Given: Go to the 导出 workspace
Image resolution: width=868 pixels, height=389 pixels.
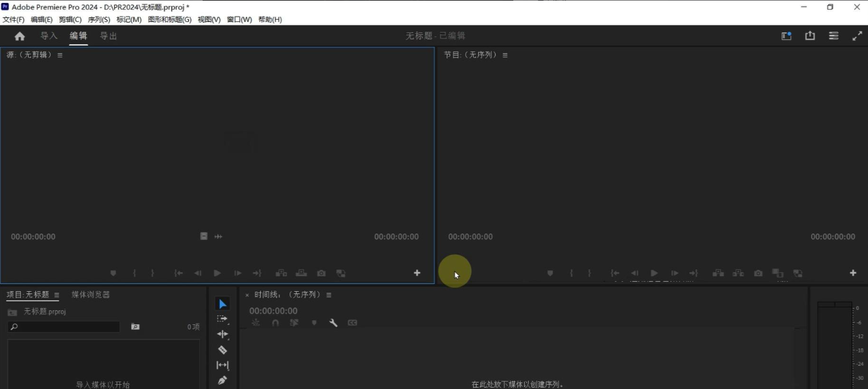Looking at the screenshot, I should tap(108, 36).
